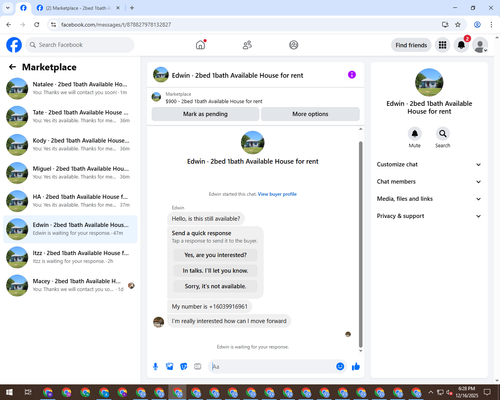Expand Media, files and links section

[x=429, y=199]
